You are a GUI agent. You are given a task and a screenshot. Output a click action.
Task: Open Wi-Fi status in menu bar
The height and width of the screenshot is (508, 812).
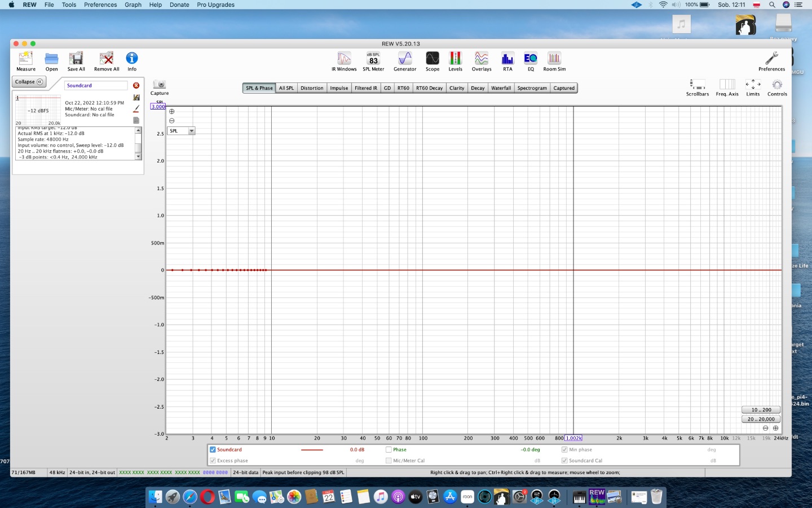[x=663, y=5]
